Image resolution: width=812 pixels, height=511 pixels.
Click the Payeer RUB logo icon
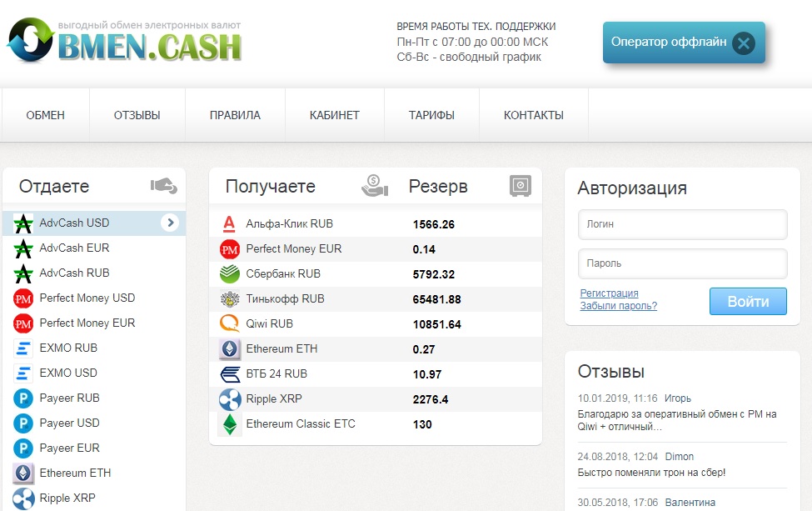pyautogui.click(x=23, y=398)
